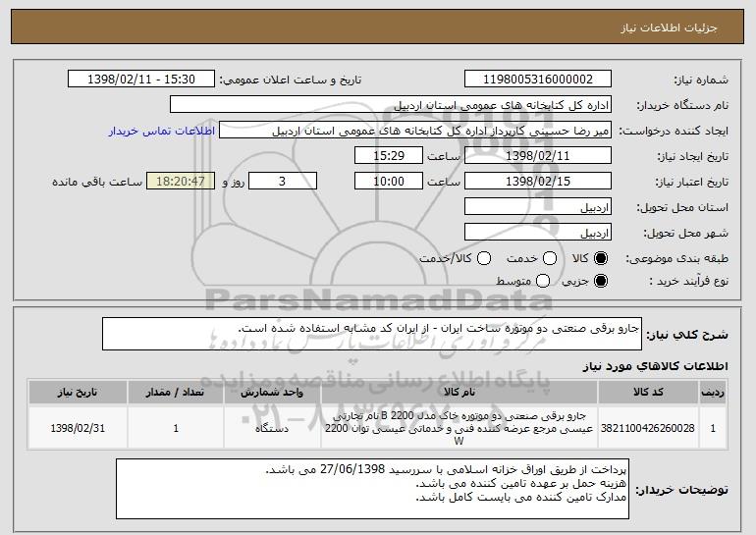Click the delivery province field اردبیل

[538, 207]
